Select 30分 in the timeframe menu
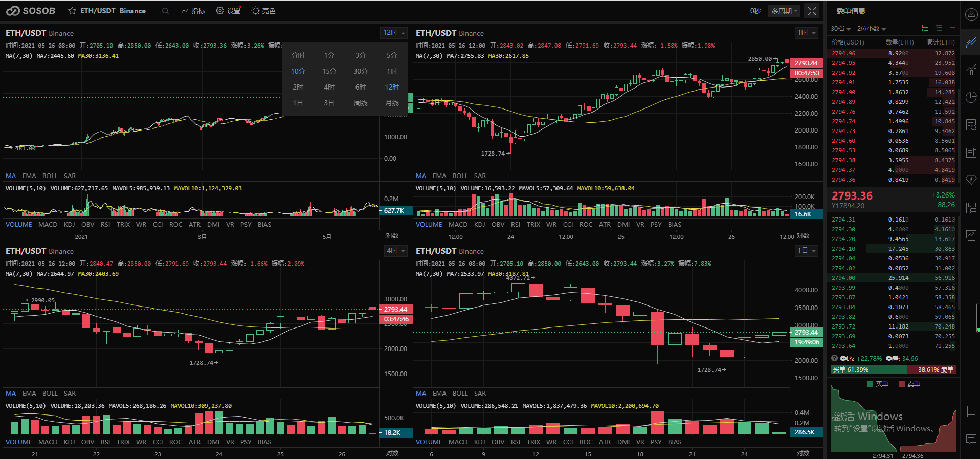The width and height of the screenshot is (980, 459). pos(361,71)
